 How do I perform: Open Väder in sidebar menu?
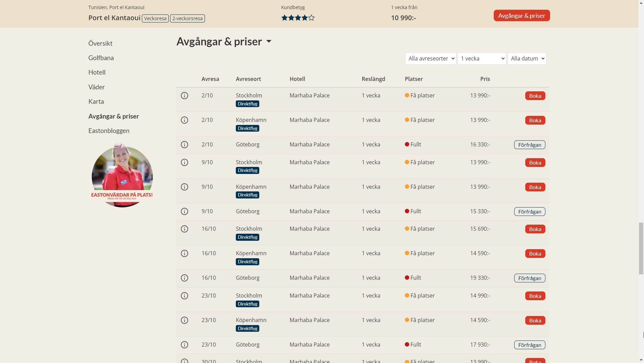coord(97,87)
